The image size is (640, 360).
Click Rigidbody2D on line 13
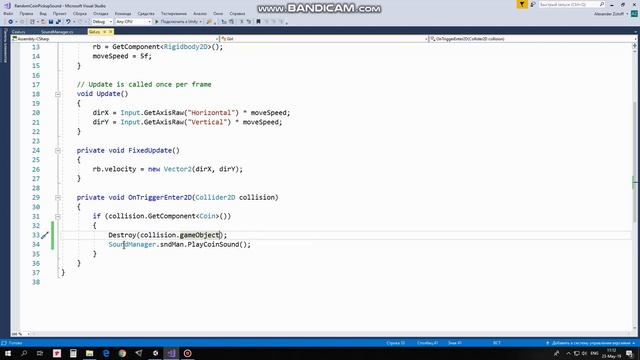click(x=186, y=47)
